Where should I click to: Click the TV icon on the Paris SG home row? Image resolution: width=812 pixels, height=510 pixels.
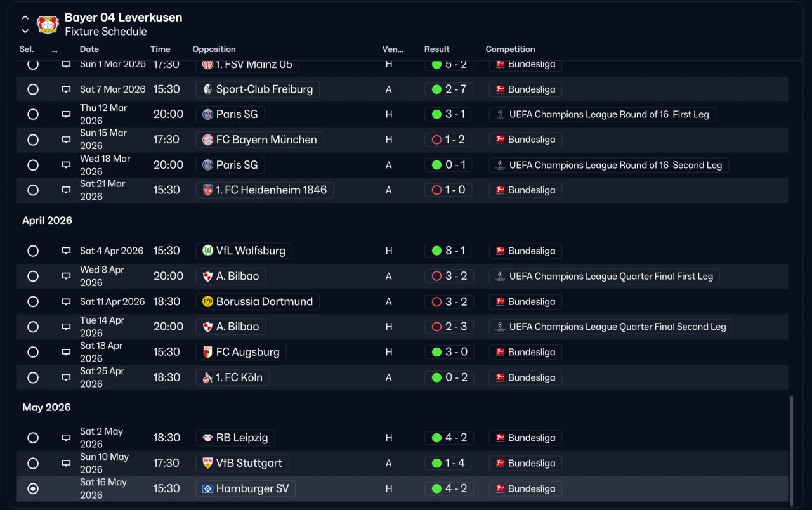pyautogui.click(x=66, y=114)
